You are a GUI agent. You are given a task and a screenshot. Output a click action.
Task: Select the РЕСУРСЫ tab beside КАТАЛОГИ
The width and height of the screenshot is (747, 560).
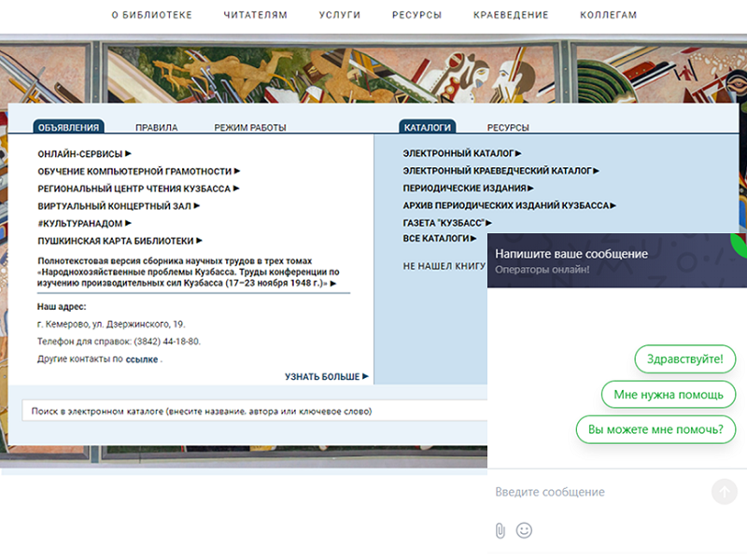[508, 128]
